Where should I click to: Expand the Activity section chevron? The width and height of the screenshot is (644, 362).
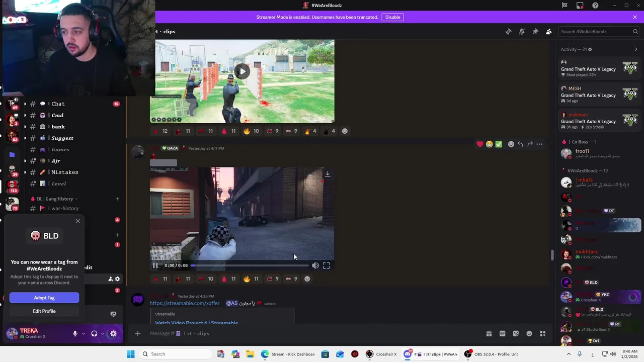click(636, 49)
